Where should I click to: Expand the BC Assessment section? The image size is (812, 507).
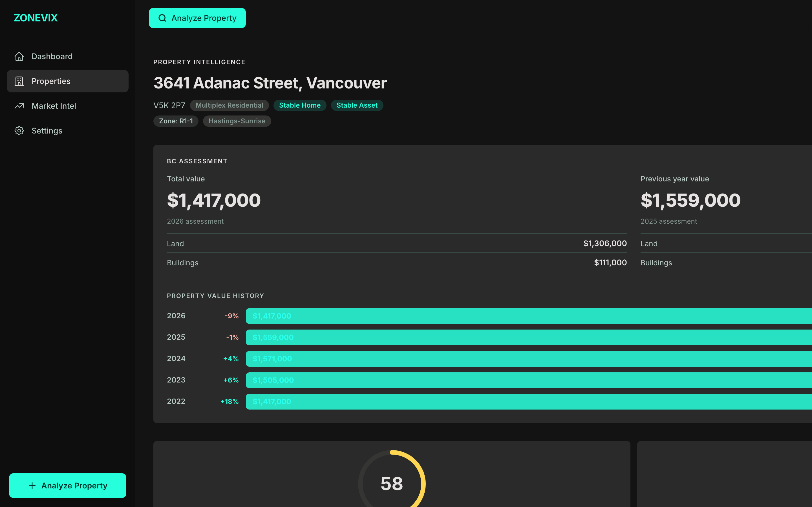click(197, 161)
